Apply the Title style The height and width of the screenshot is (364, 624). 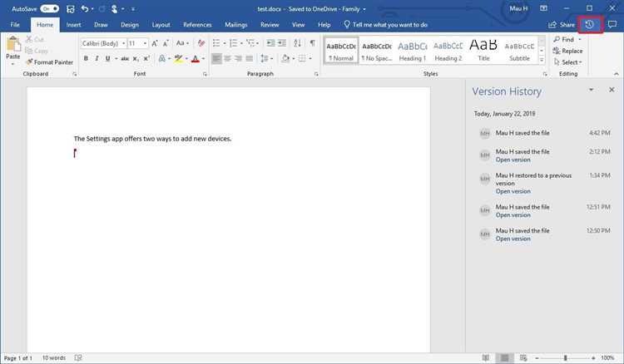pos(483,51)
